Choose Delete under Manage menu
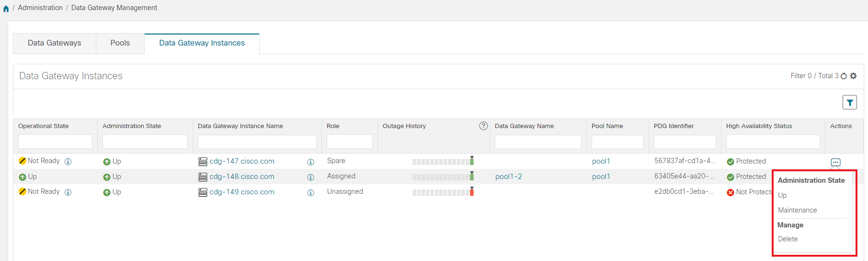Screen dimensions: 868x261 tap(788, 239)
